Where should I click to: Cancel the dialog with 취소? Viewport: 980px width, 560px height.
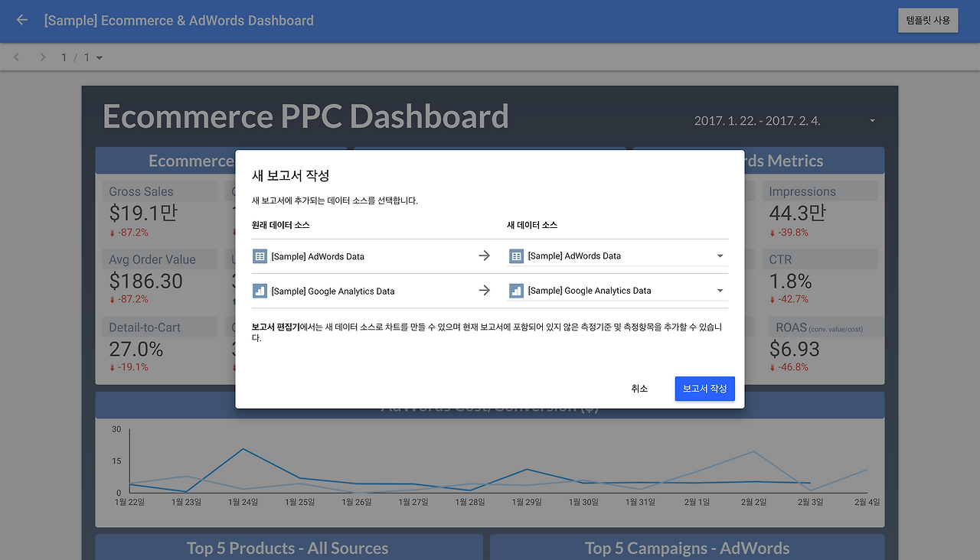coord(639,389)
